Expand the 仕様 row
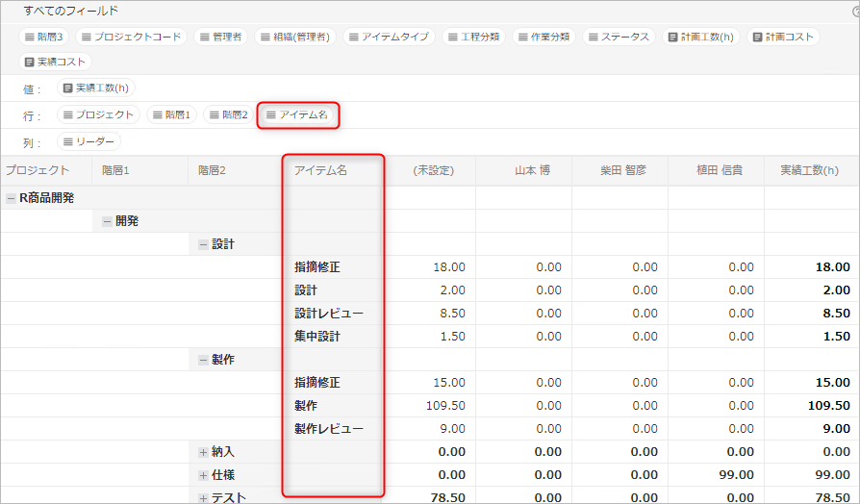860x504 pixels. point(203,475)
